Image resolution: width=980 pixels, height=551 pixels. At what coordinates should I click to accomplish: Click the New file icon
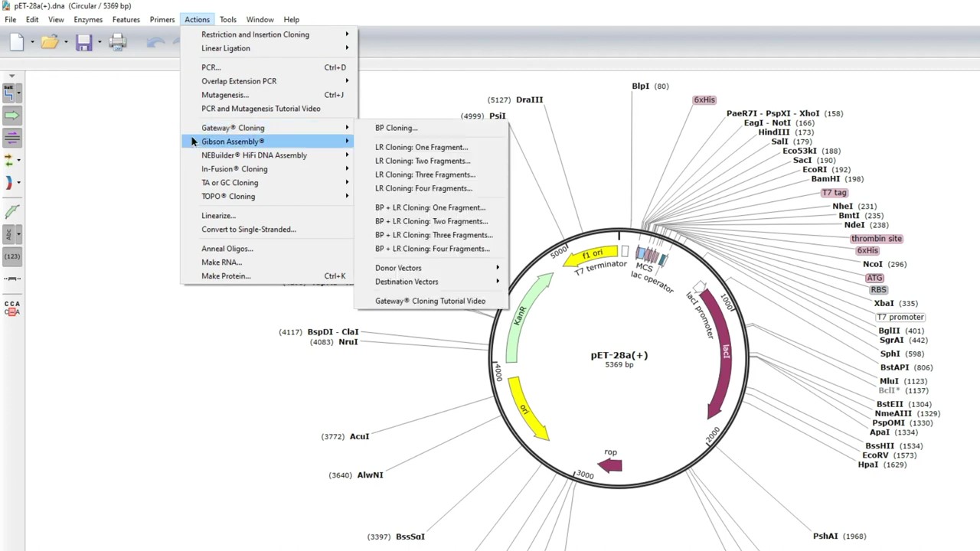(x=16, y=43)
